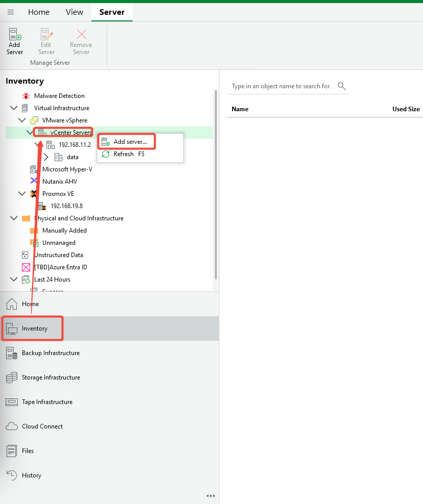Image resolution: width=423 pixels, height=504 pixels.
Task: Collapse the VMware vSphere node
Action: [x=22, y=120]
